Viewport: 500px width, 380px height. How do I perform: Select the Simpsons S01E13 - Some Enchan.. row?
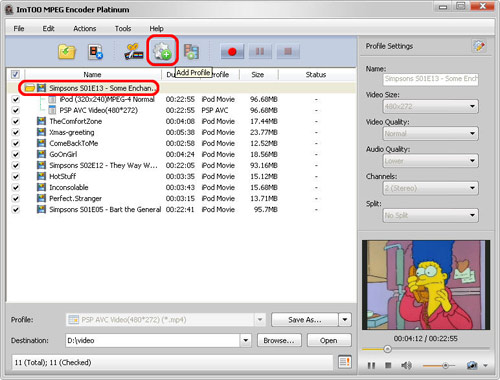point(181,88)
